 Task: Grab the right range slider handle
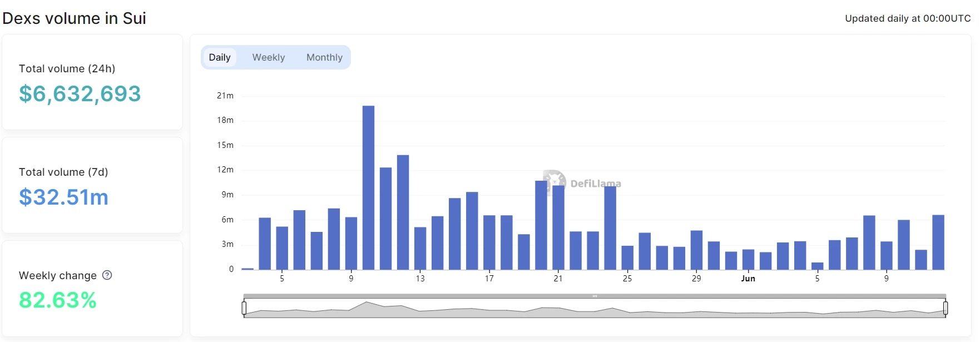[945, 308]
